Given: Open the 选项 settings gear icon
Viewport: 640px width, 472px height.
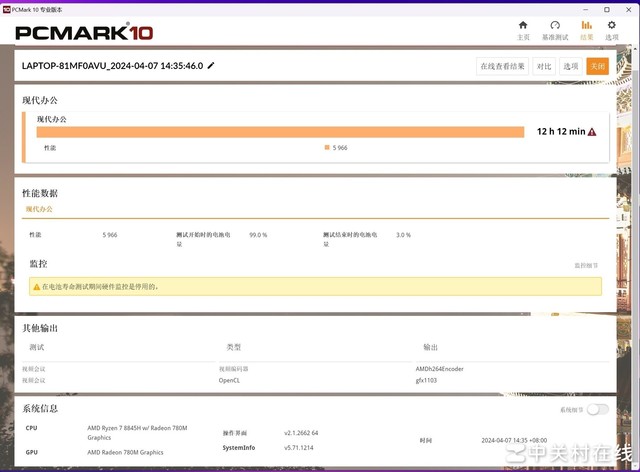Looking at the screenshot, I should coord(611,25).
